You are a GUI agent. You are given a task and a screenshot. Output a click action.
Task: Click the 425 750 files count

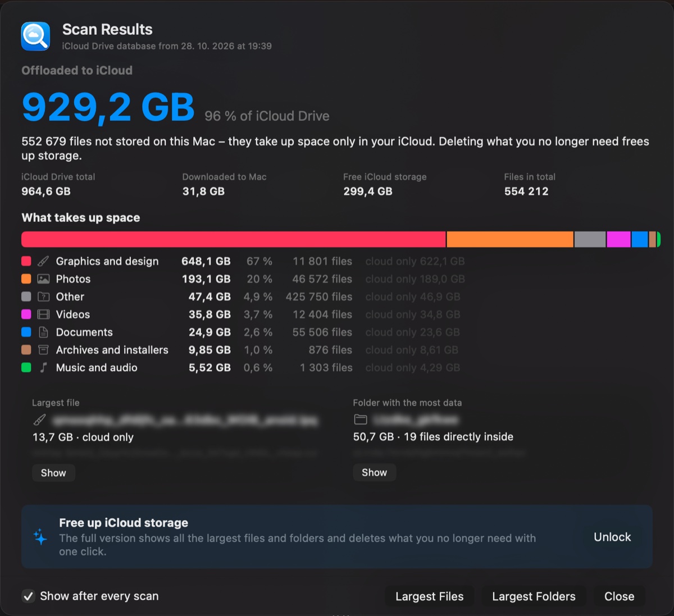[x=319, y=296]
